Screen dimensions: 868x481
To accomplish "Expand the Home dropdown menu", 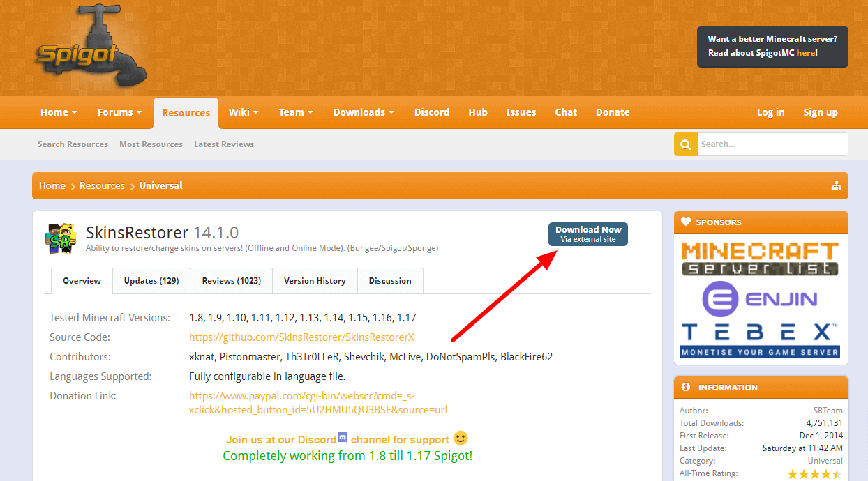I will 59,112.
